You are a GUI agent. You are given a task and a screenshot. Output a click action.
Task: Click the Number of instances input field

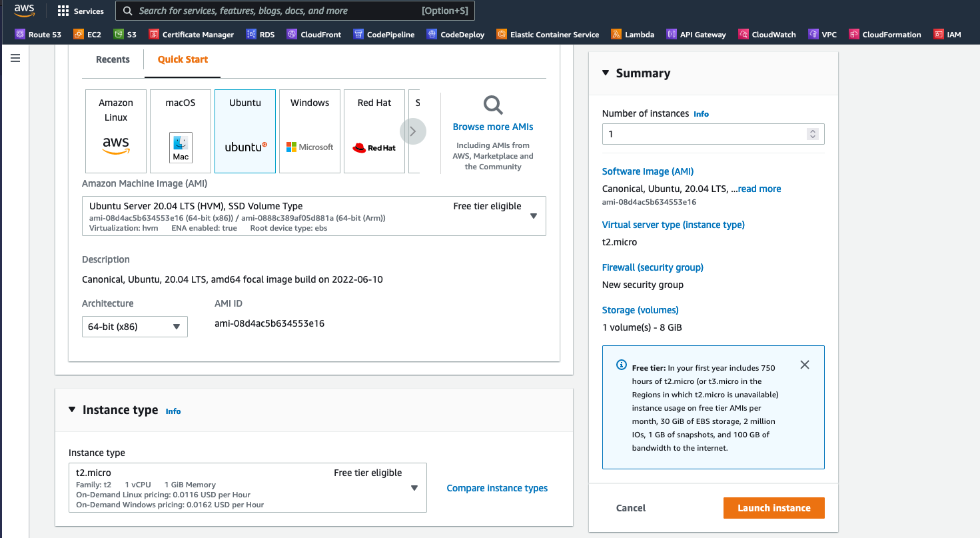point(713,134)
